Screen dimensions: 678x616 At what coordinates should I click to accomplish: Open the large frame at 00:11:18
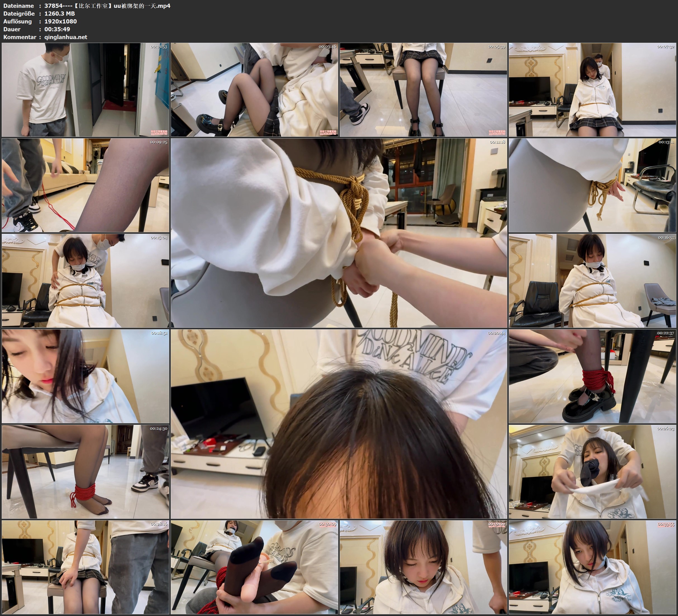(x=339, y=233)
